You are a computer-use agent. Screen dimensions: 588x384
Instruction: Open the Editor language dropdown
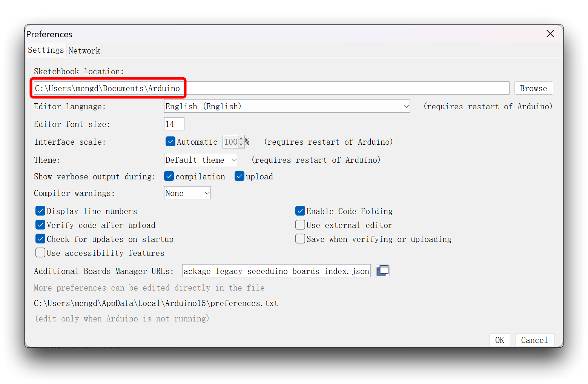click(287, 106)
